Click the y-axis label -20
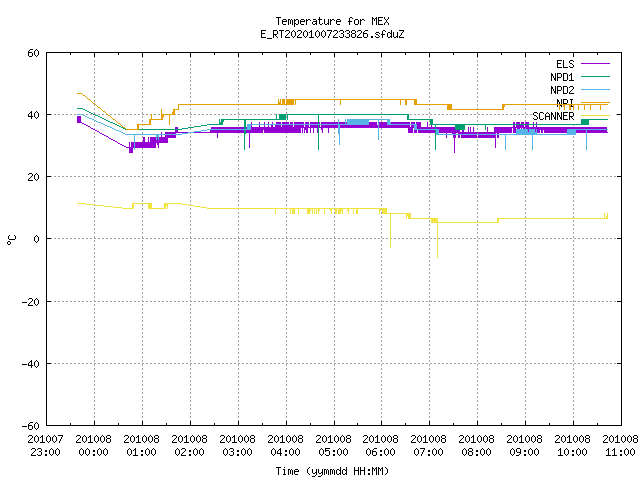The height and width of the screenshot is (480, 640). tap(31, 302)
